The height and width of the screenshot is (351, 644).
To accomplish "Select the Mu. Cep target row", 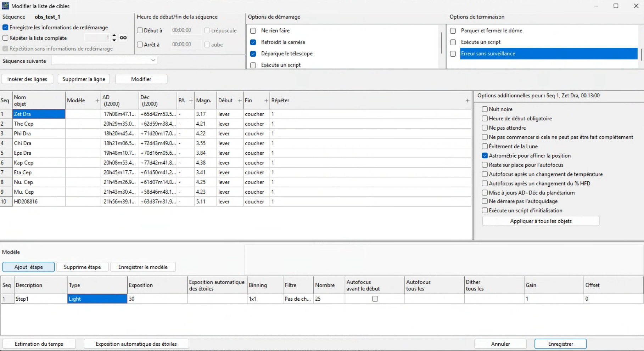I will 236,192.
